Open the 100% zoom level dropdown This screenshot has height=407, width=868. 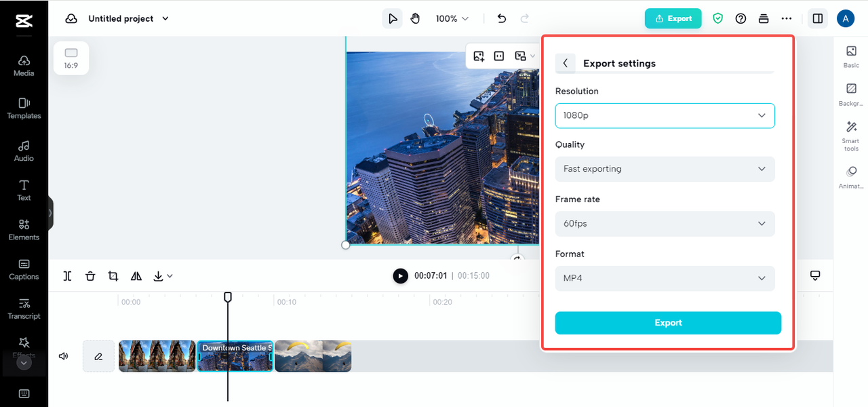(452, 19)
